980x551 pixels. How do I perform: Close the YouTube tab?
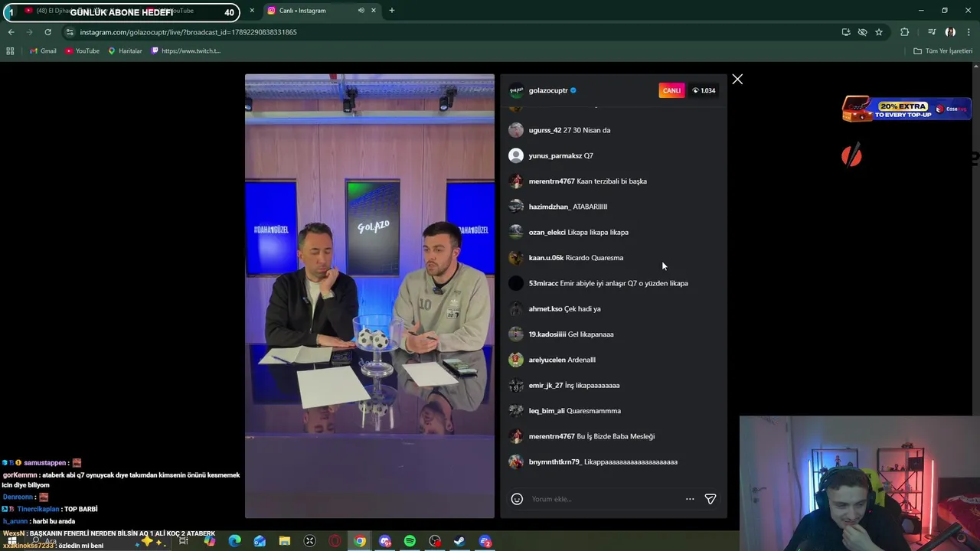[252, 11]
